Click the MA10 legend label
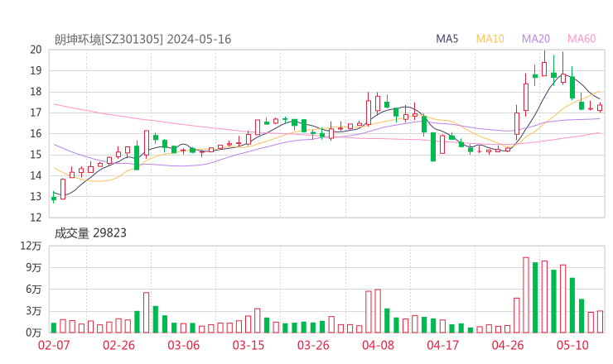Screen dimensions: 613x364 point(490,39)
